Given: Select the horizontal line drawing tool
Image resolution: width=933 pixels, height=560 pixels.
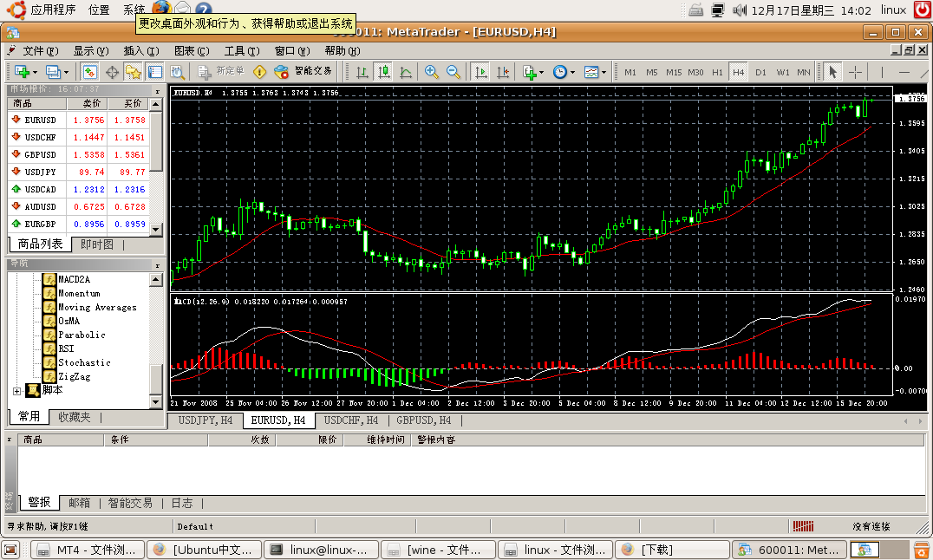Looking at the screenshot, I should [904, 72].
